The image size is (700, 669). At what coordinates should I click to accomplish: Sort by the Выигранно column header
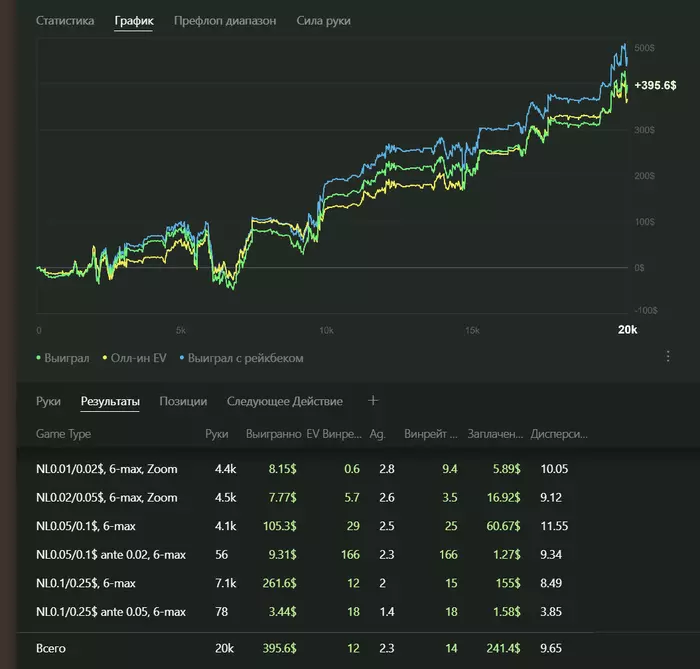[273, 434]
